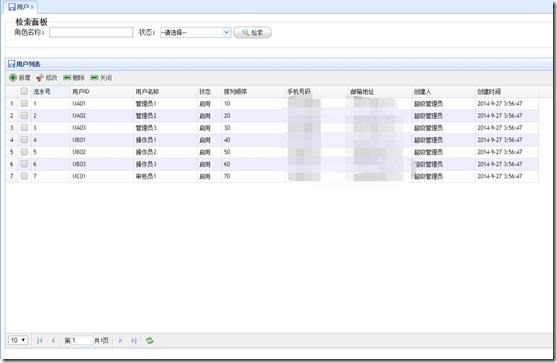
Task: Click the 新增 add icon in toolbar
Action: pyautogui.click(x=13, y=77)
